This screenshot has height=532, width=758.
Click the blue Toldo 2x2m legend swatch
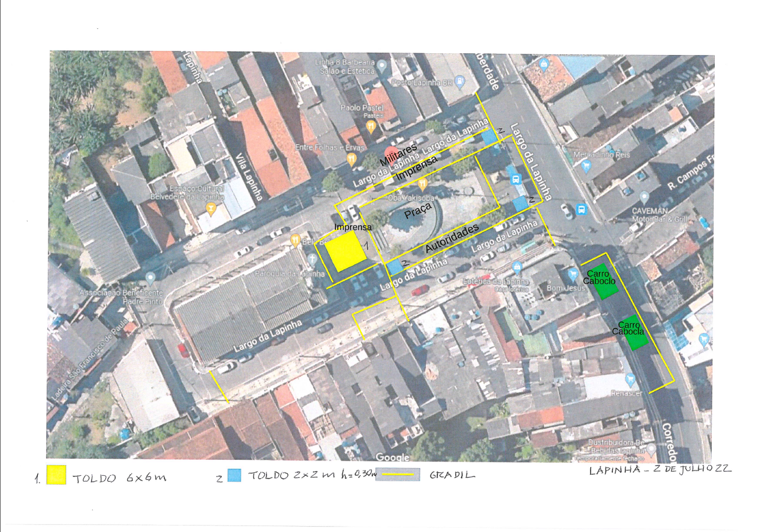(234, 475)
